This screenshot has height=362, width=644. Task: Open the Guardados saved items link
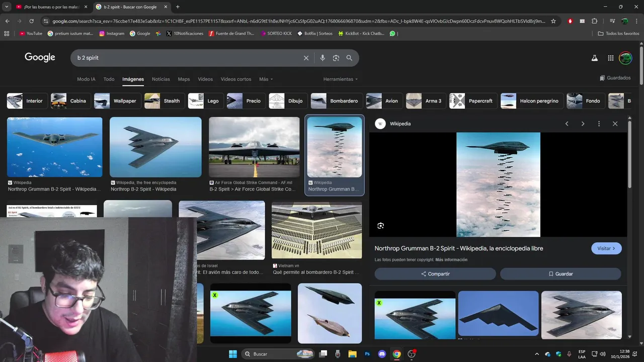pyautogui.click(x=615, y=78)
